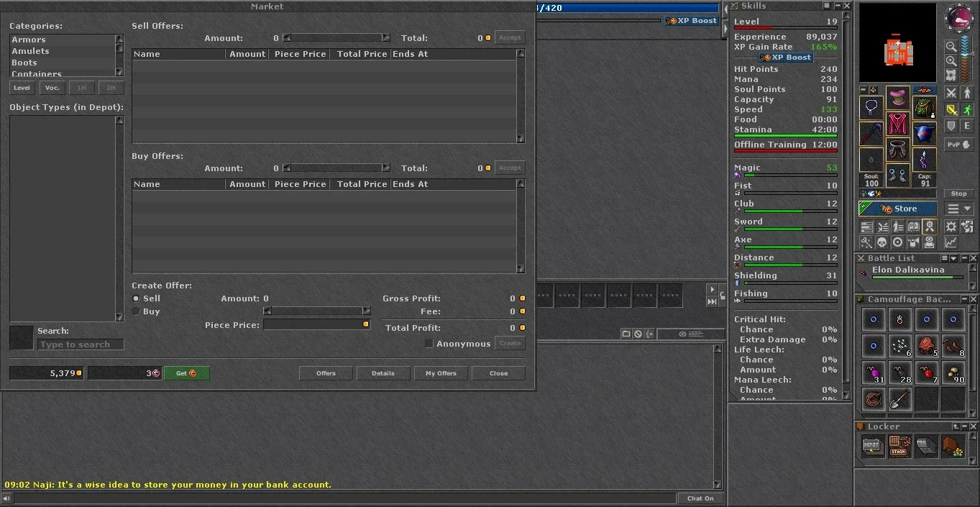Select the shovel in Camouflage Backpack
The image size is (980, 507).
[x=899, y=399]
